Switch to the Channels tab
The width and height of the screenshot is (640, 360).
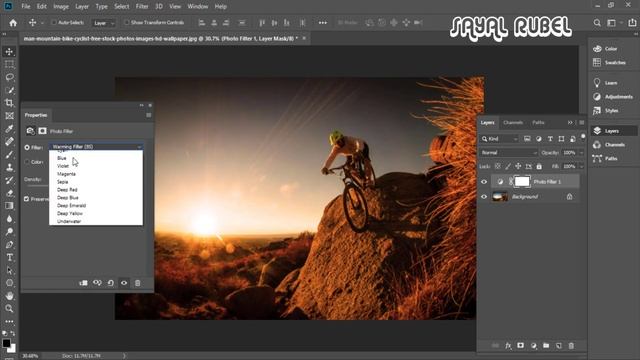coord(513,122)
